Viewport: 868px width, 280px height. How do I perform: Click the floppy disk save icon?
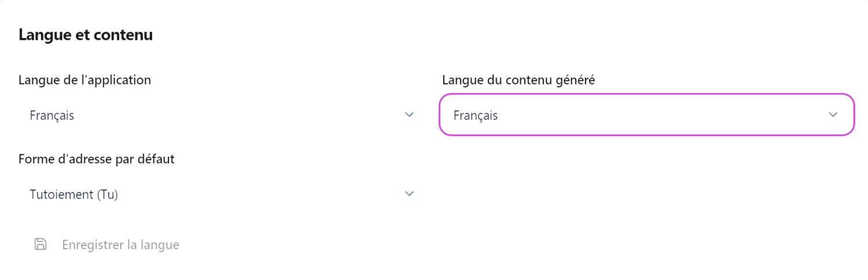click(41, 245)
